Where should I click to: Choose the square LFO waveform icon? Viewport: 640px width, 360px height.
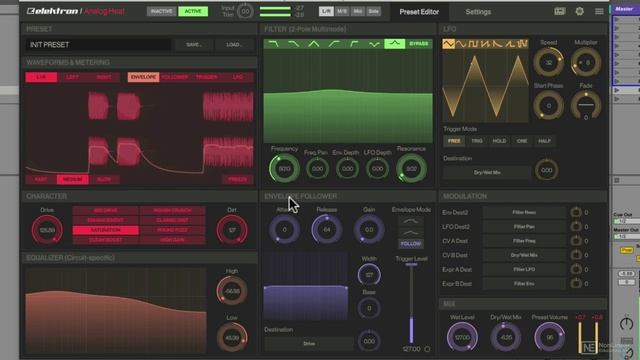tap(473, 44)
